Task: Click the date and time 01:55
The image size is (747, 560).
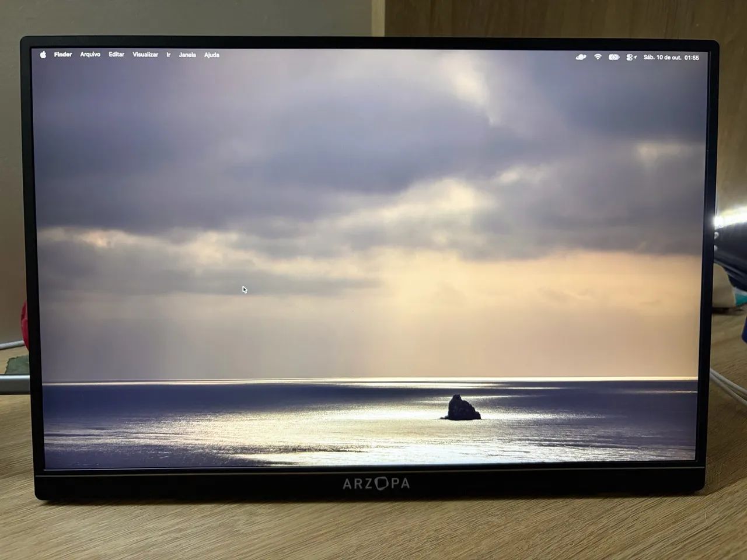Action: [x=671, y=58]
